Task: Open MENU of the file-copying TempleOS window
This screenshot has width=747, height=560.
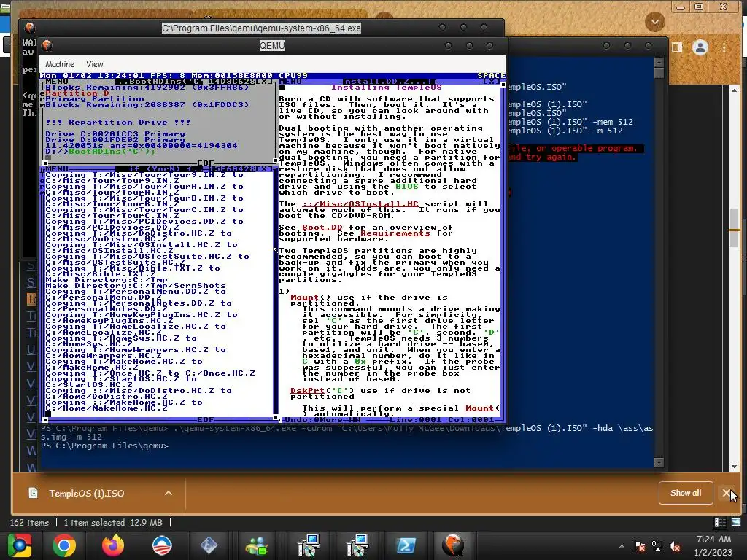Action: point(57,168)
